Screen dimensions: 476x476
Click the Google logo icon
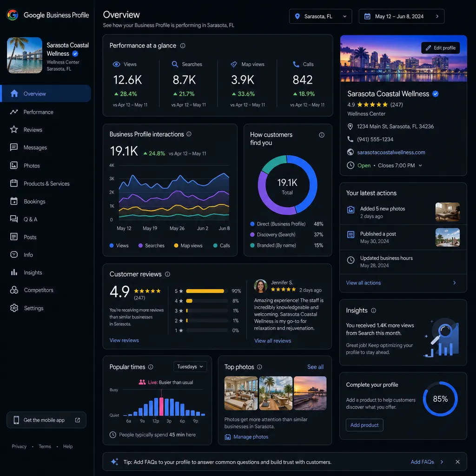[13, 15]
